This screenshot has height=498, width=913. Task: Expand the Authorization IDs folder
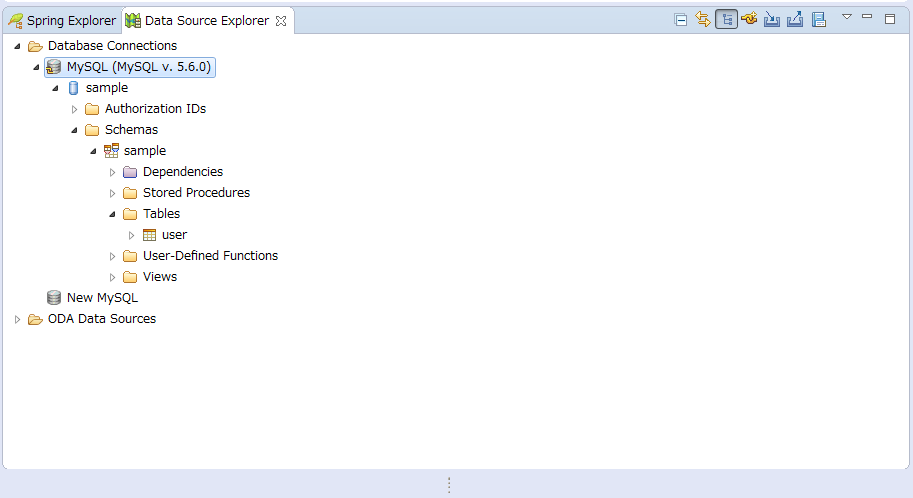pos(74,109)
